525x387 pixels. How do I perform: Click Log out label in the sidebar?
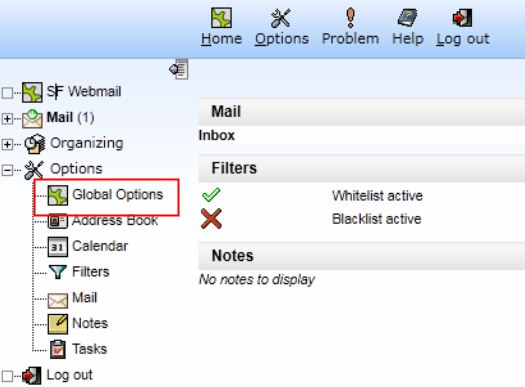[x=69, y=375]
